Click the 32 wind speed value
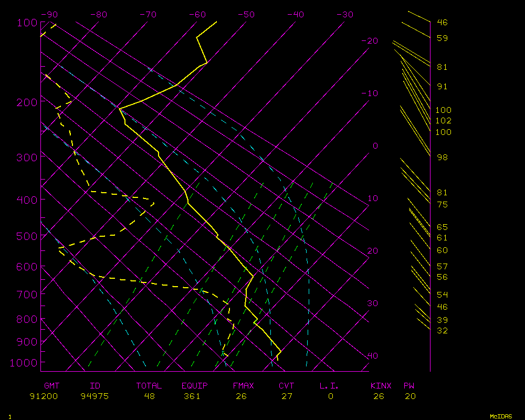Screen dimensions: 525x420 tap(442, 331)
